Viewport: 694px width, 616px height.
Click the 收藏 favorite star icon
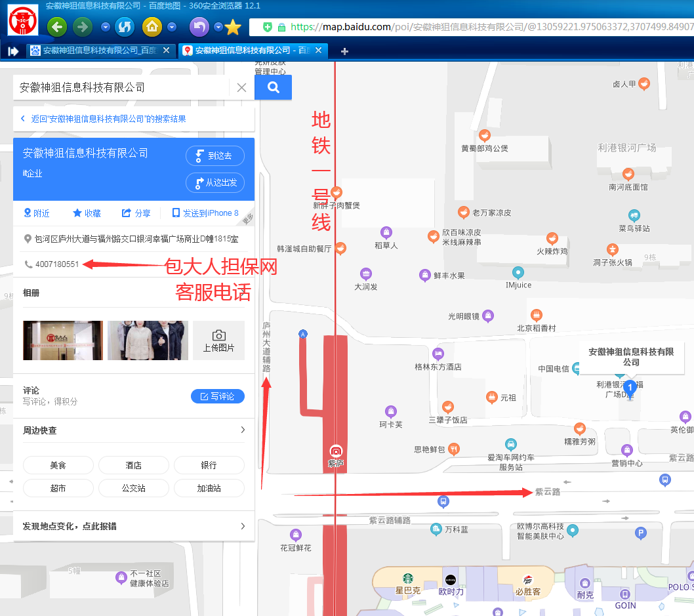tap(75, 213)
